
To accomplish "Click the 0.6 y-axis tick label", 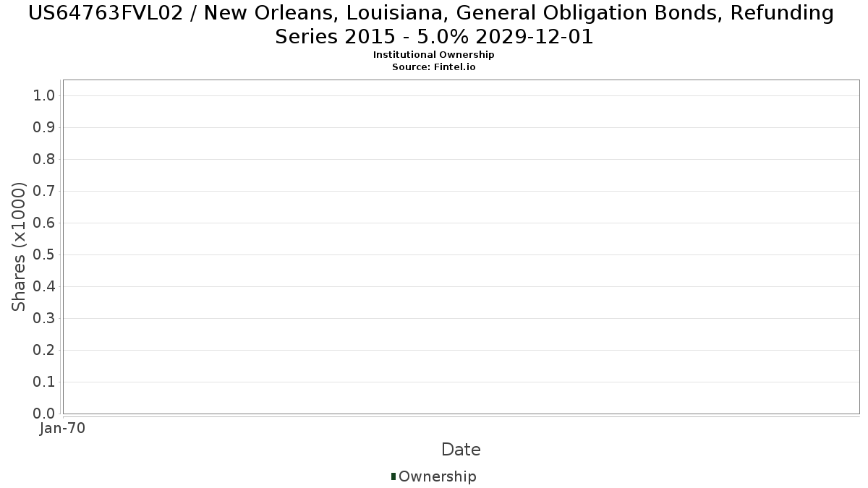I will pos(44,223).
